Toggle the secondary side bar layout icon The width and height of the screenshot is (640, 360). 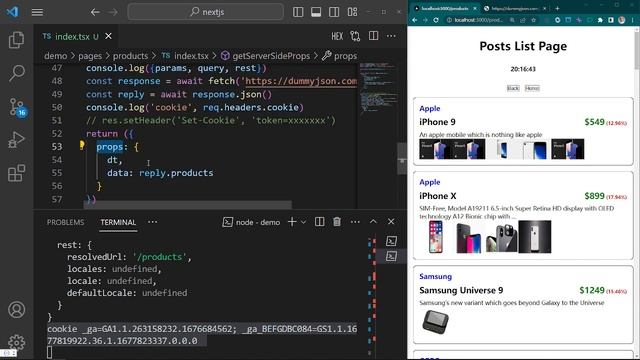point(334,12)
